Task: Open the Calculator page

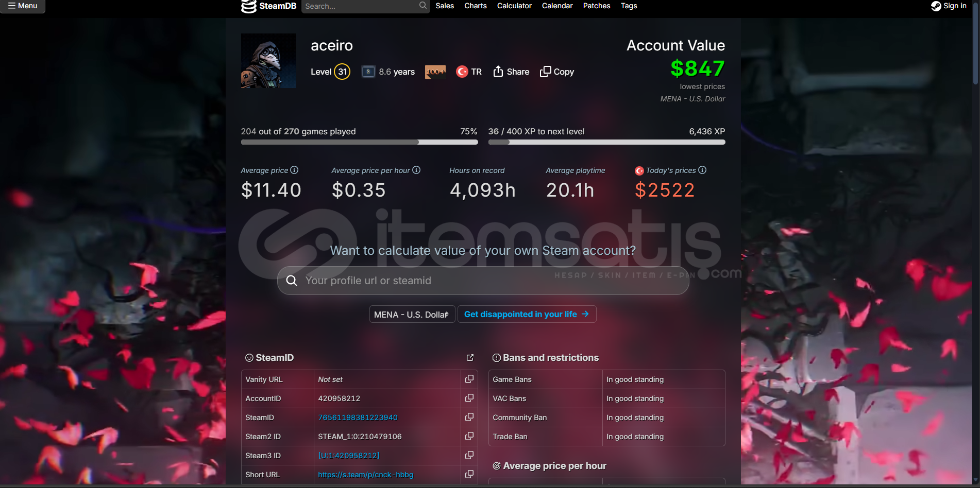Action: pyautogui.click(x=514, y=6)
